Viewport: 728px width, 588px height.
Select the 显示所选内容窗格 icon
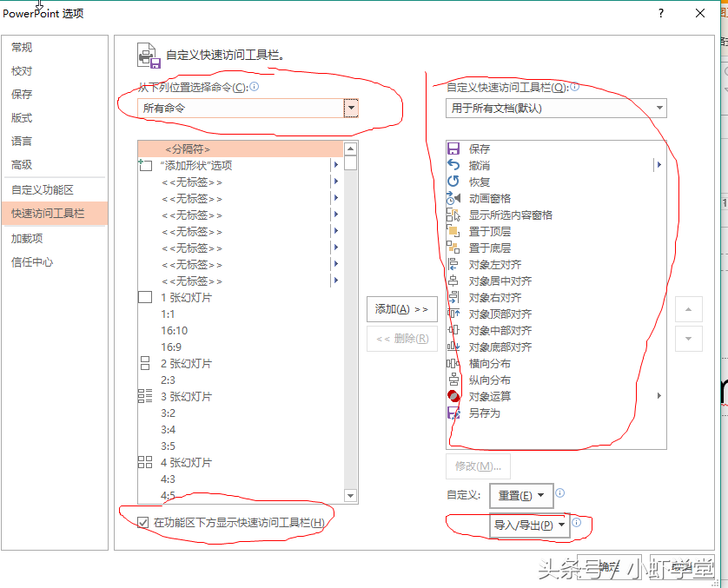(453, 215)
